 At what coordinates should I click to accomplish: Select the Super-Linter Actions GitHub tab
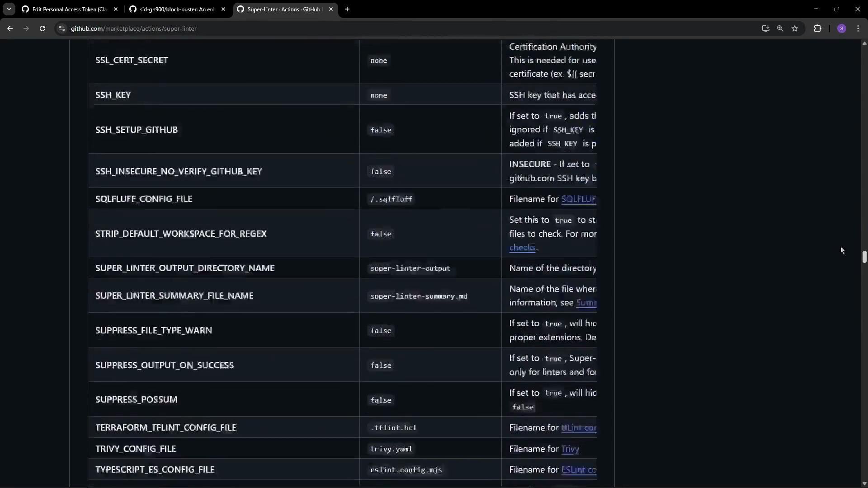click(285, 9)
